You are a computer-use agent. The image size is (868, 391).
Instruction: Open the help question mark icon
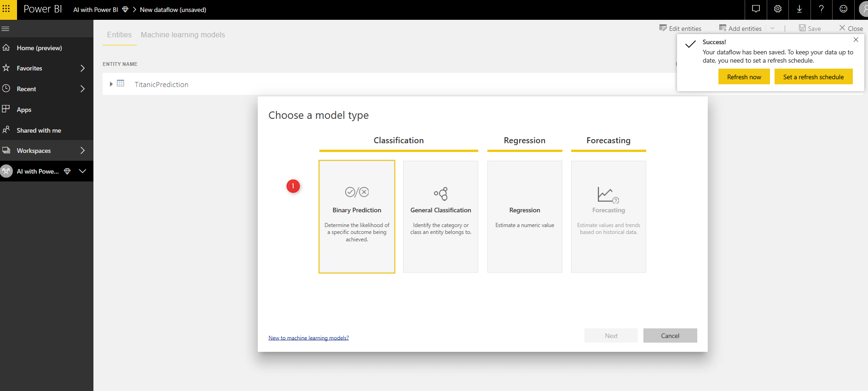[x=822, y=9]
